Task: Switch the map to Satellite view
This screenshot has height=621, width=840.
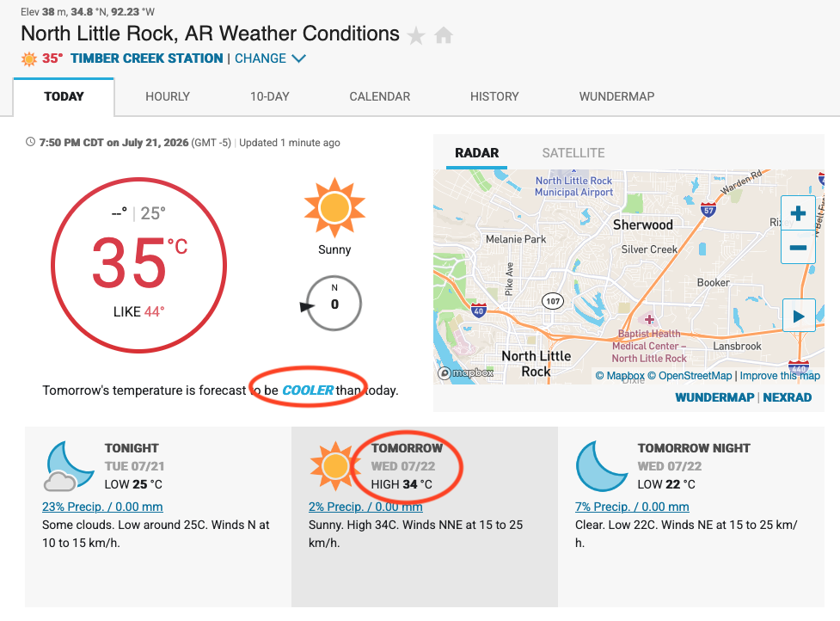Action: point(573,153)
